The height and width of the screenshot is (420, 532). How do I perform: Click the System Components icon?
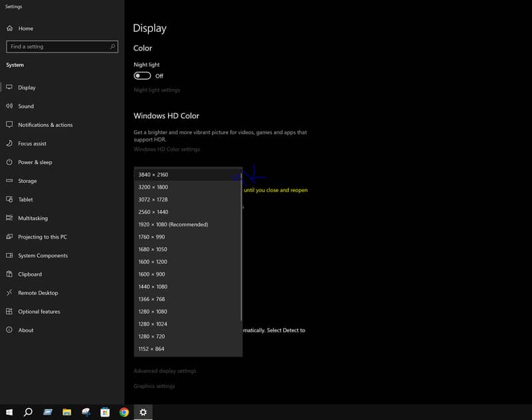pos(9,255)
